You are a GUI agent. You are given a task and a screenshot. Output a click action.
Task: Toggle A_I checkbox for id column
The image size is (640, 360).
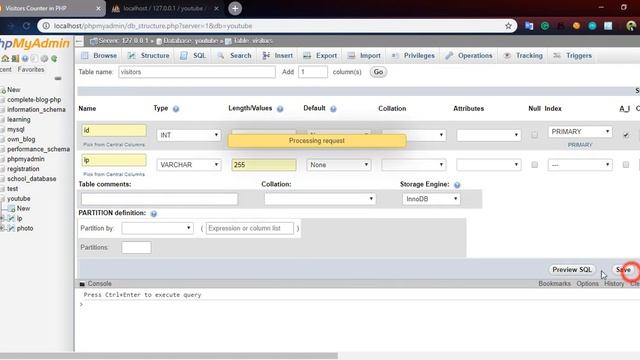point(626,135)
